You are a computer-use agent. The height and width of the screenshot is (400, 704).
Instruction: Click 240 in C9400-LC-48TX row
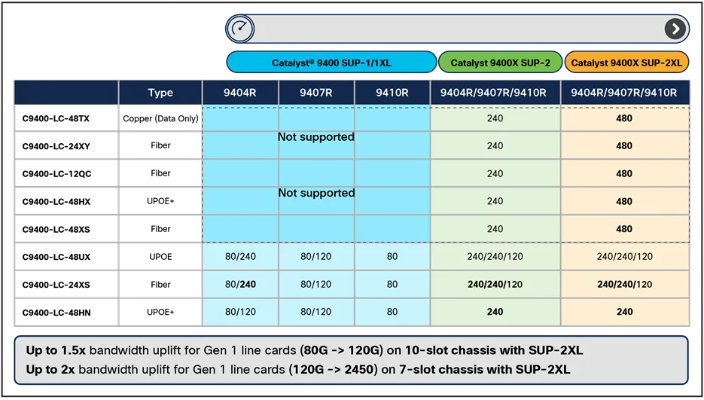pyautogui.click(x=495, y=119)
